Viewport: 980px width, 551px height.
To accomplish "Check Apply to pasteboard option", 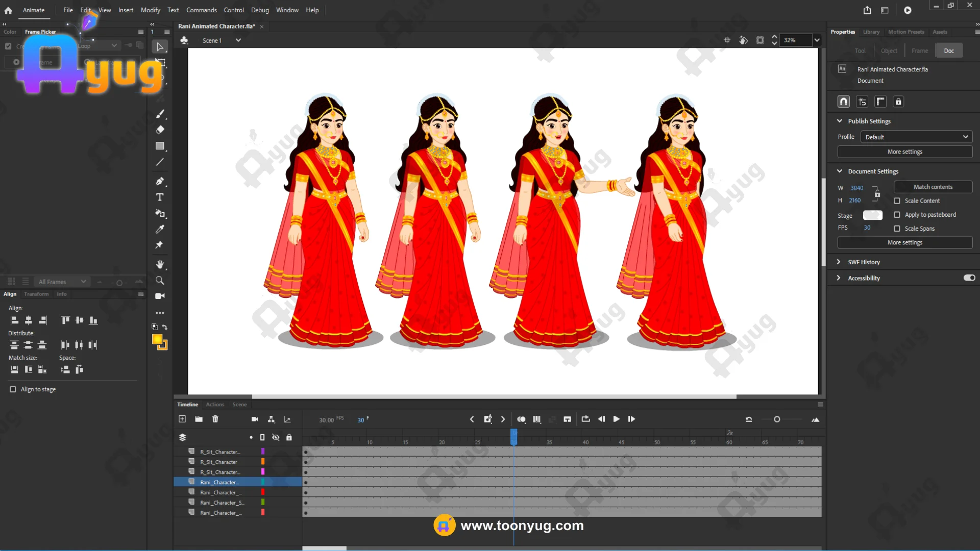I will click(x=897, y=215).
